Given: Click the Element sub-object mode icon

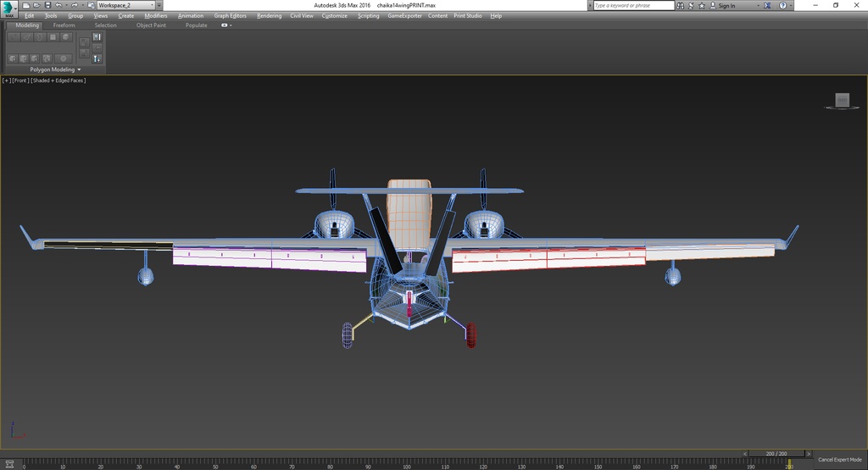Looking at the screenshot, I should tap(66, 37).
